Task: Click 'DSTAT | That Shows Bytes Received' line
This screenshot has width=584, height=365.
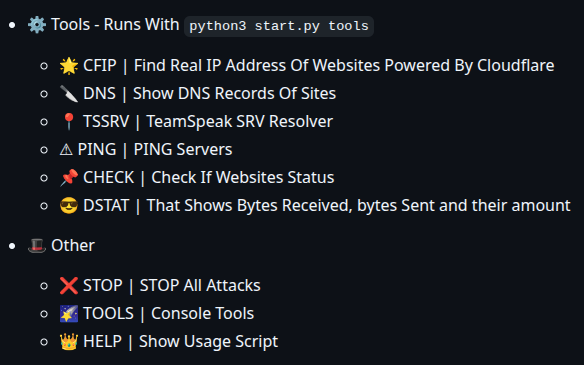Action: (327, 205)
